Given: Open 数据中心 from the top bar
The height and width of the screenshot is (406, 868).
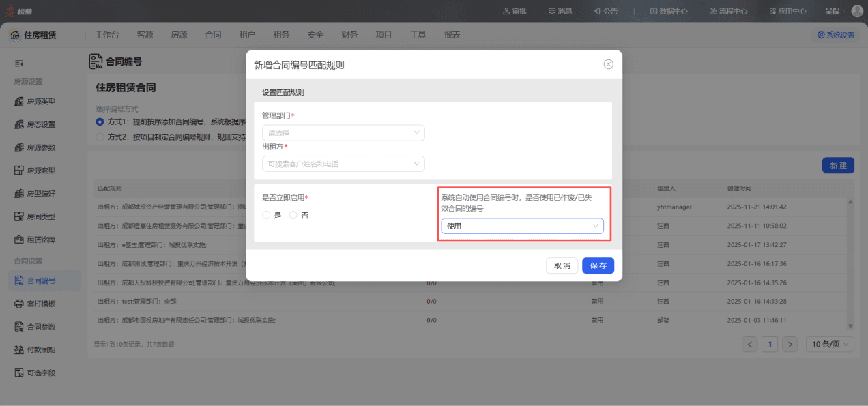Looking at the screenshot, I should 669,11.
